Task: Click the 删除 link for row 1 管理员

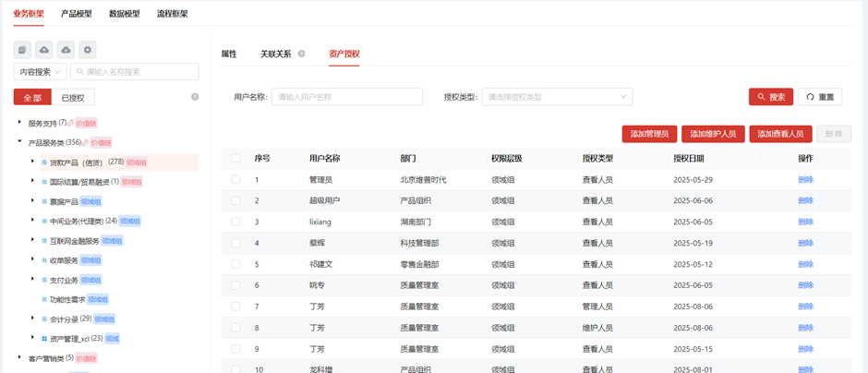Action: (805, 180)
